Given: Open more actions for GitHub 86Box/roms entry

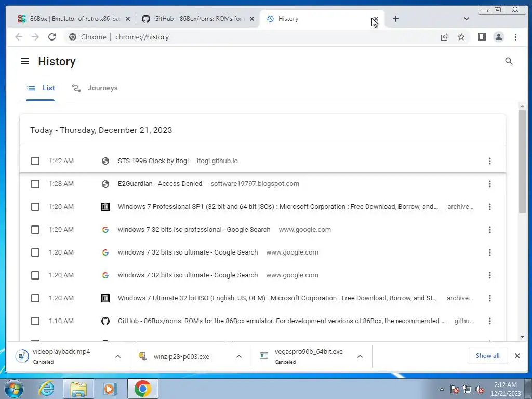Looking at the screenshot, I should pos(489,321).
